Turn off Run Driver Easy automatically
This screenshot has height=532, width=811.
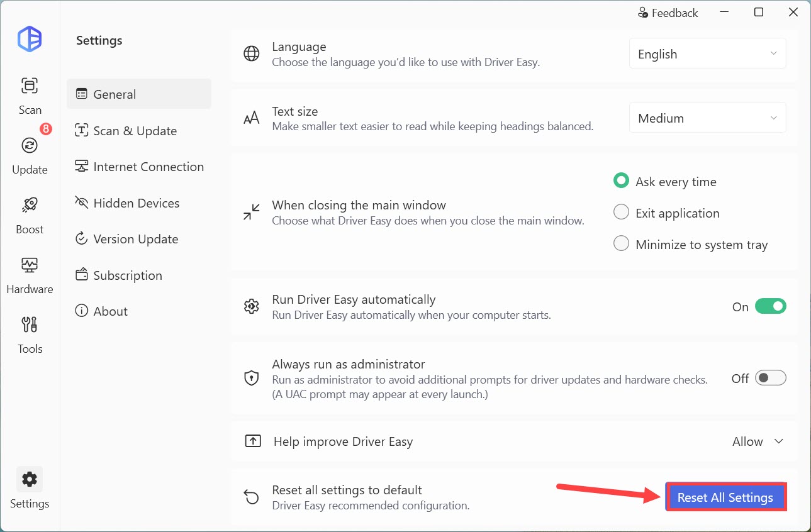tap(771, 306)
